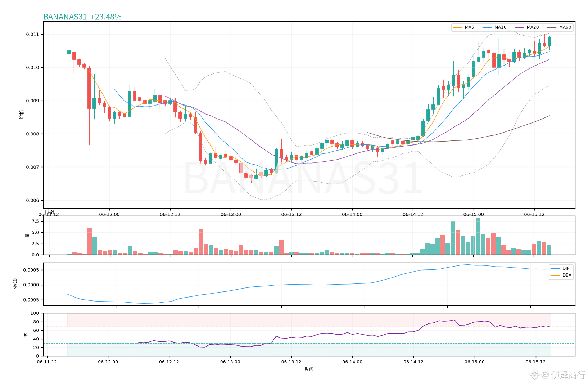588x384 pixels.
Task: Click the 80 tick on the RSI axis
Action: (36, 322)
